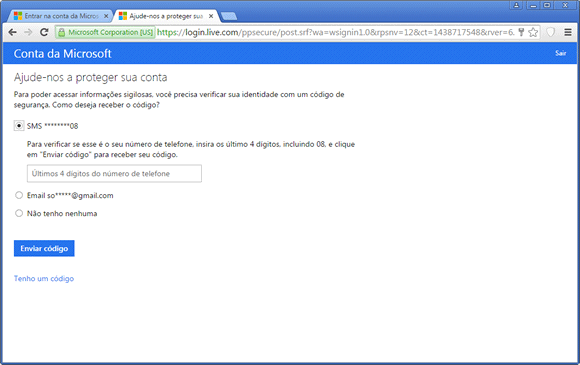This screenshot has height=365, width=580.
Task: Click the login.live.com address bar URL
Action: pos(335,33)
